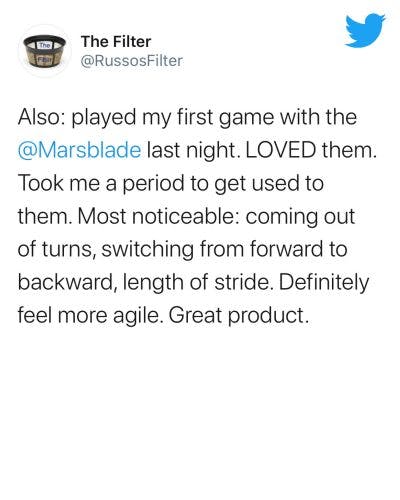400x500 pixels.
Task: Click the word 'Also:' starting the tweet
Action: pyautogui.click(x=42, y=117)
